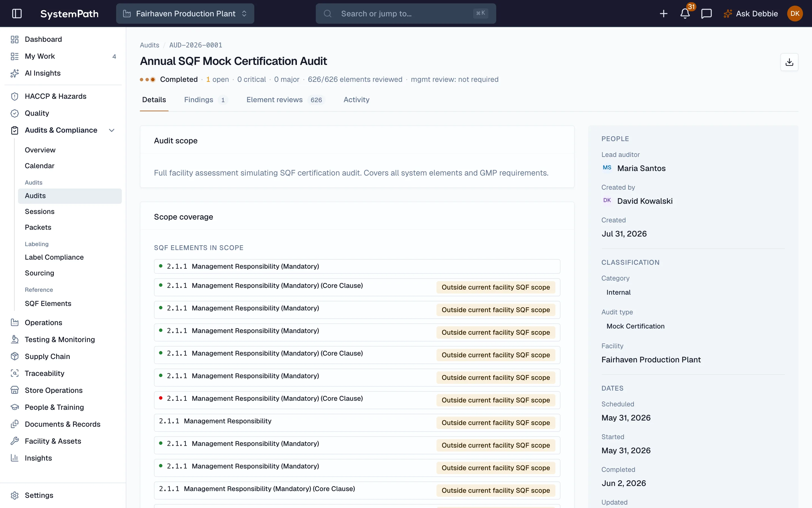Viewport: 812px width, 508px height.
Task: Select the highlighted Audits sidebar item
Action: [x=70, y=196]
